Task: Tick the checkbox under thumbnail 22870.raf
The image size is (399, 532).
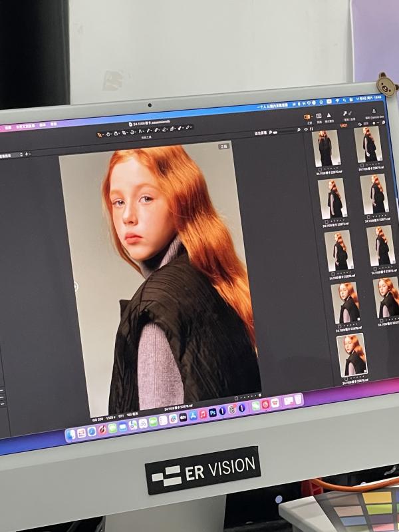Action: 320,170
